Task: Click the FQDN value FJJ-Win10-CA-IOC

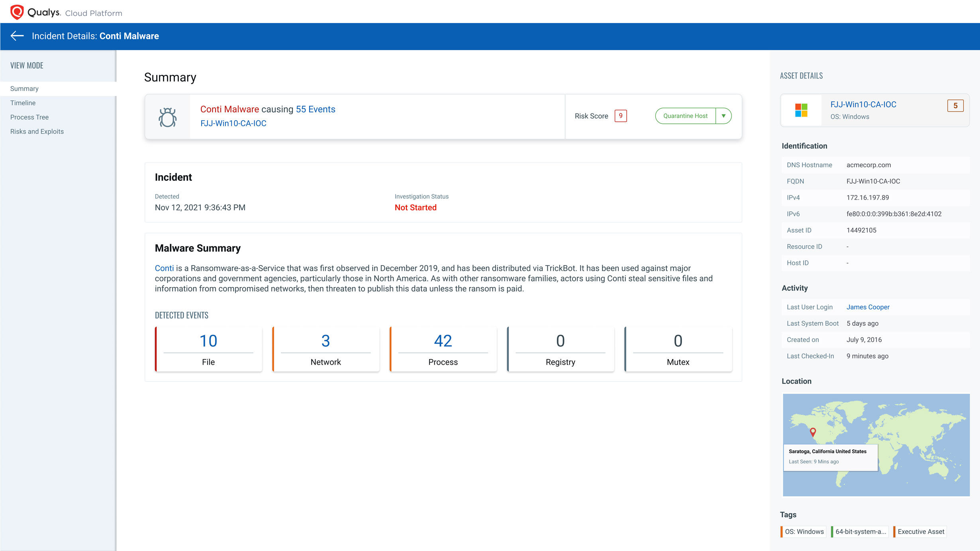Action: 873,181
